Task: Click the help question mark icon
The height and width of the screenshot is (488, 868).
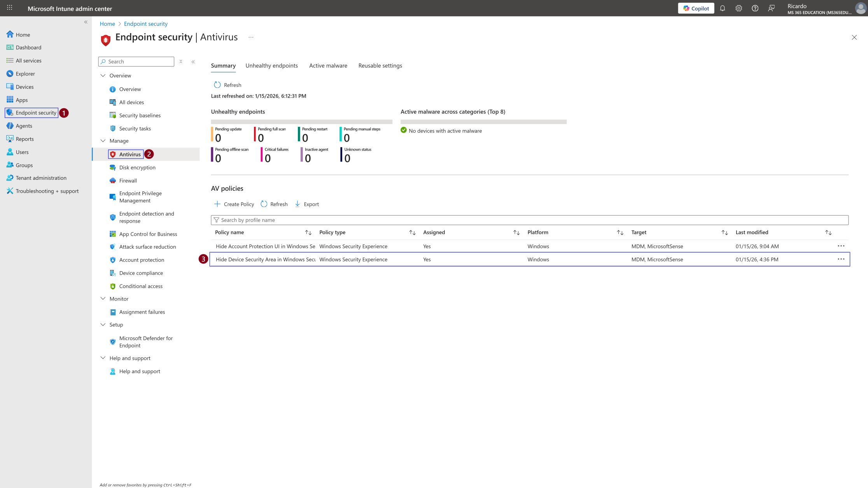Action: pos(755,8)
